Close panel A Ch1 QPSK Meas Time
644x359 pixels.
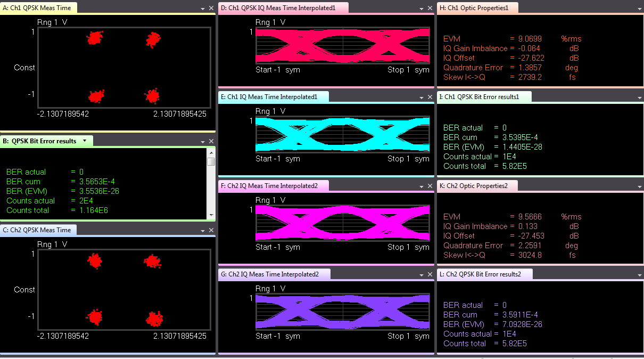(211, 8)
